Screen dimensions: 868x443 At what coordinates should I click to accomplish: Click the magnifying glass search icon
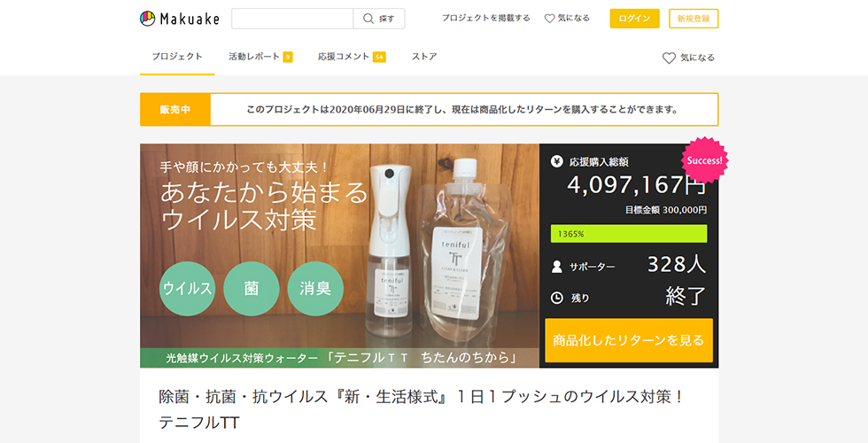click(368, 19)
